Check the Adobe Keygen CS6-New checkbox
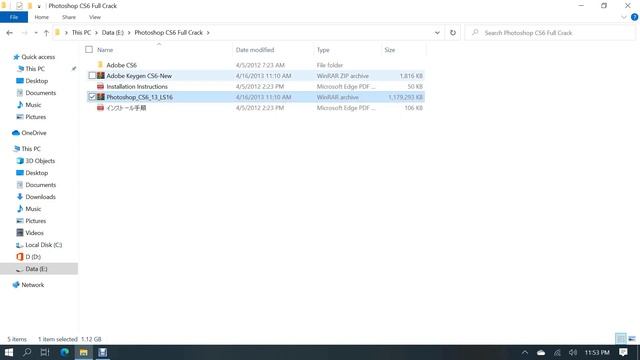The image size is (640, 360). (92, 76)
